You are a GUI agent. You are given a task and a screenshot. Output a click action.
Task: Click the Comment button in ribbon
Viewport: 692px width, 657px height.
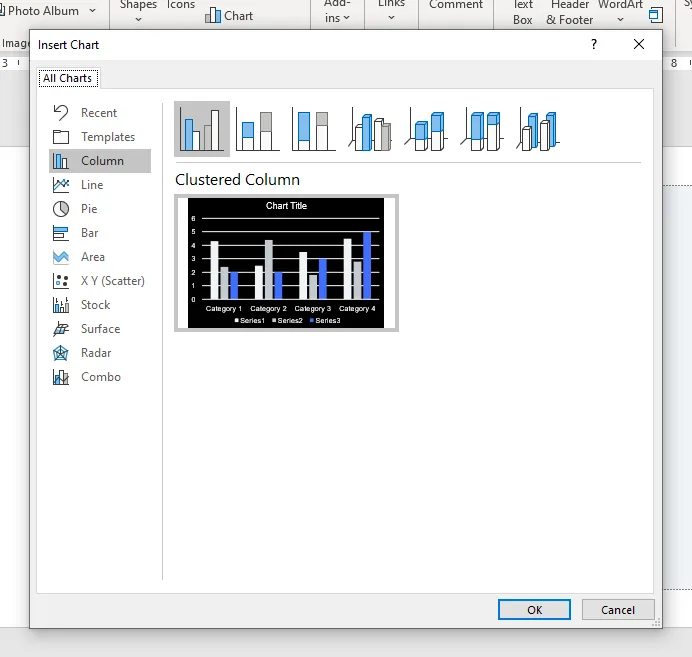point(456,5)
